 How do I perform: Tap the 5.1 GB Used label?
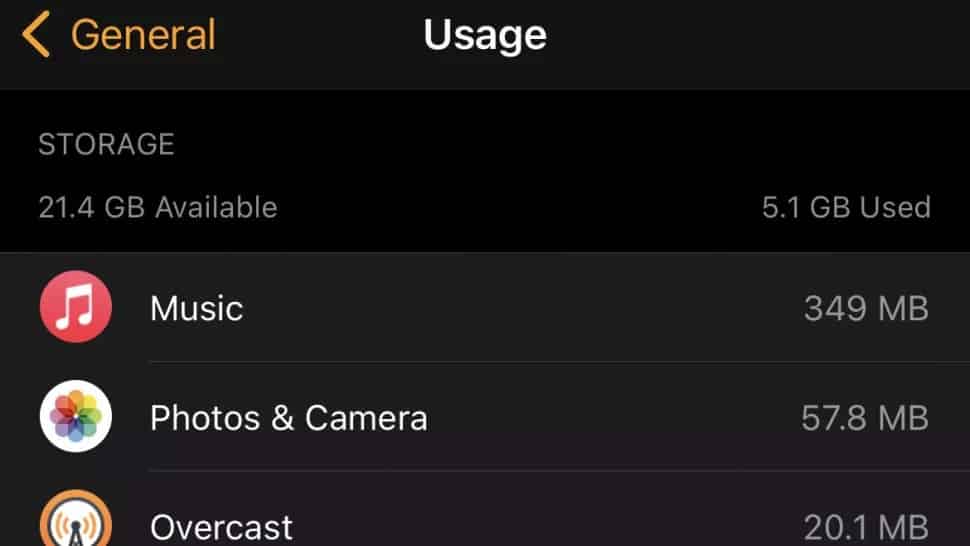(x=846, y=207)
